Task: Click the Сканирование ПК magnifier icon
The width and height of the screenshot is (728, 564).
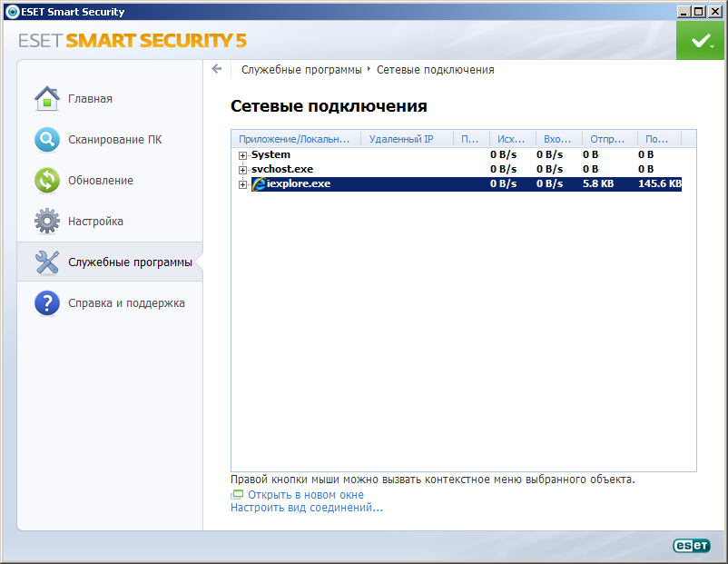Action: click(47, 139)
